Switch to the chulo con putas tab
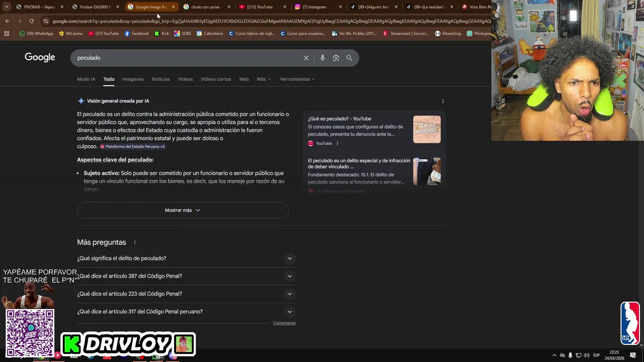Viewport: 644px width, 362px height. tap(206, 7)
